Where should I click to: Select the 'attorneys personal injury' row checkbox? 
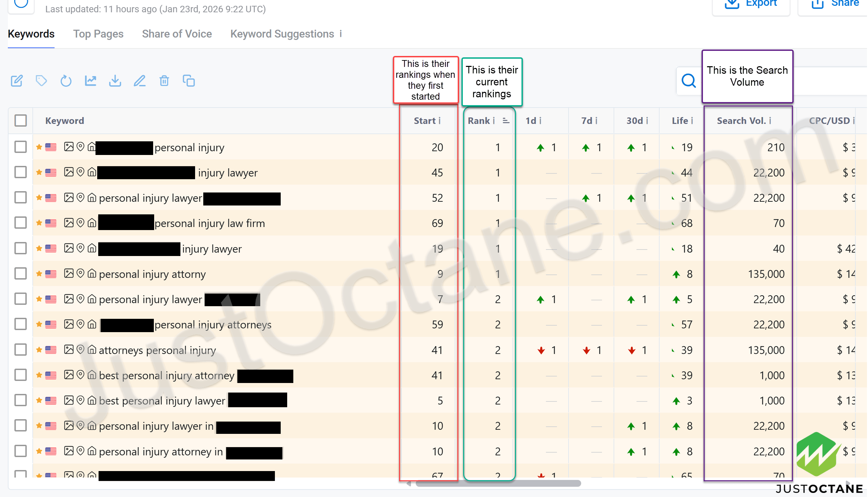click(x=20, y=350)
